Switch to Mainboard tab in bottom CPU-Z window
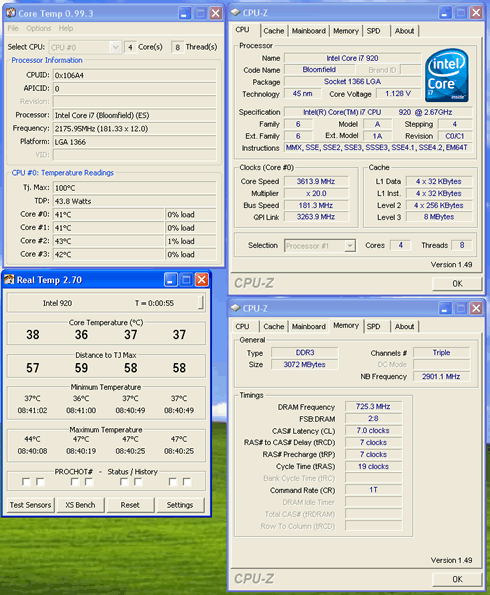 click(x=309, y=326)
